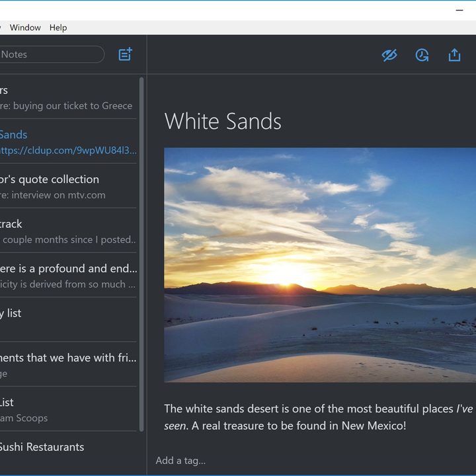
Task: Click the 'Add a tag...' field
Action: 180,461
